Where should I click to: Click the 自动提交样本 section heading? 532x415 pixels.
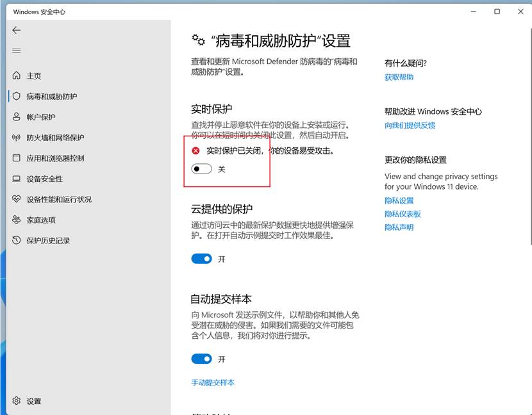pos(221,299)
